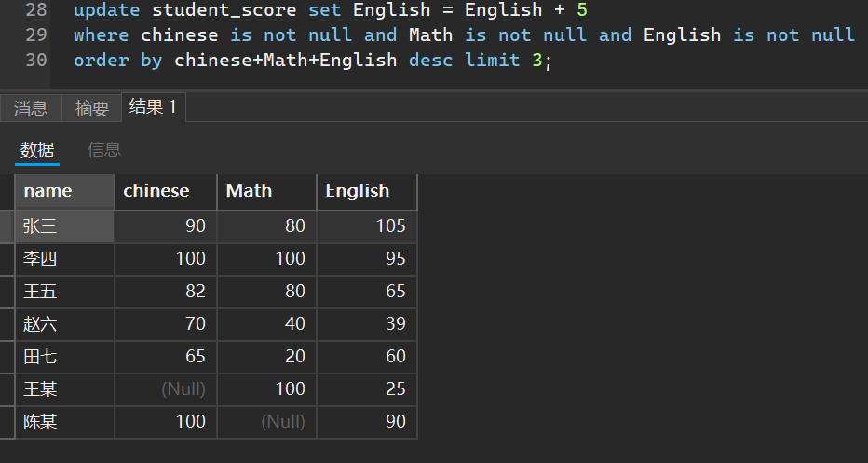Click 李四's English value 95
Image resolution: width=868 pixels, height=463 pixels.
[x=366, y=259]
